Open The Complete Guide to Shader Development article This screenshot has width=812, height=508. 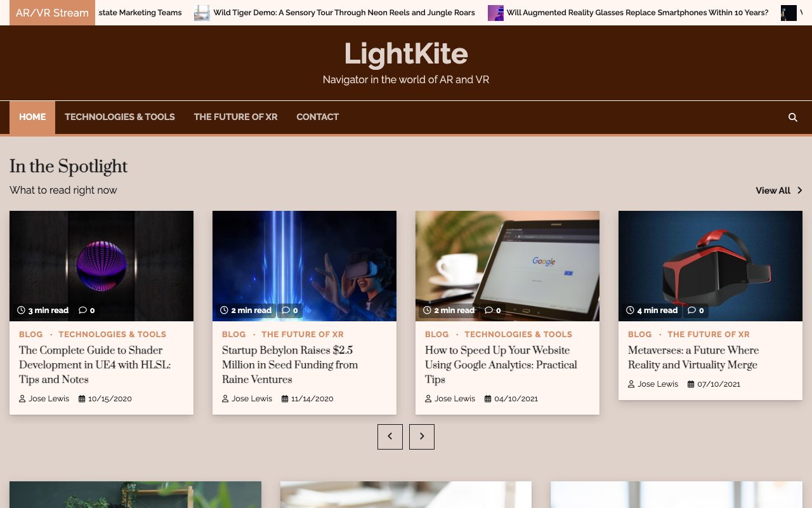pyautogui.click(x=95, y=365)
